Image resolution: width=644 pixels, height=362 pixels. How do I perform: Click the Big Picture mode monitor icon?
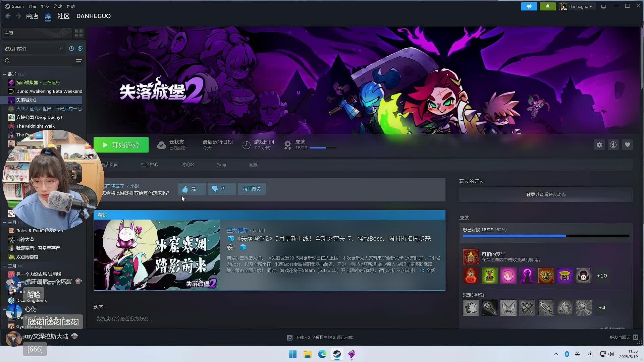604,6
